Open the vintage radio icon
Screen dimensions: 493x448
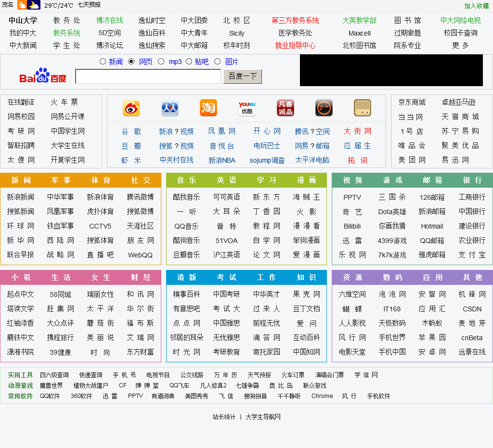coord(363,108)
